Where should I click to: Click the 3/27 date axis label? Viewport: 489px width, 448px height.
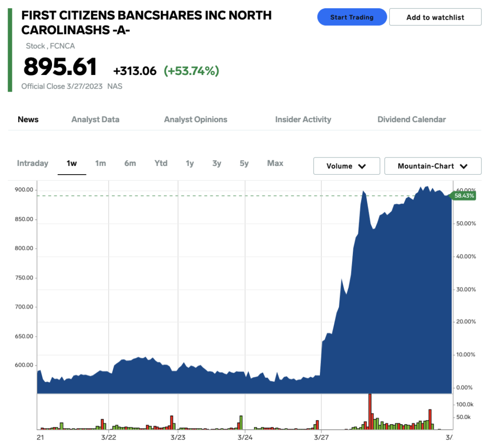pos(321,438)
